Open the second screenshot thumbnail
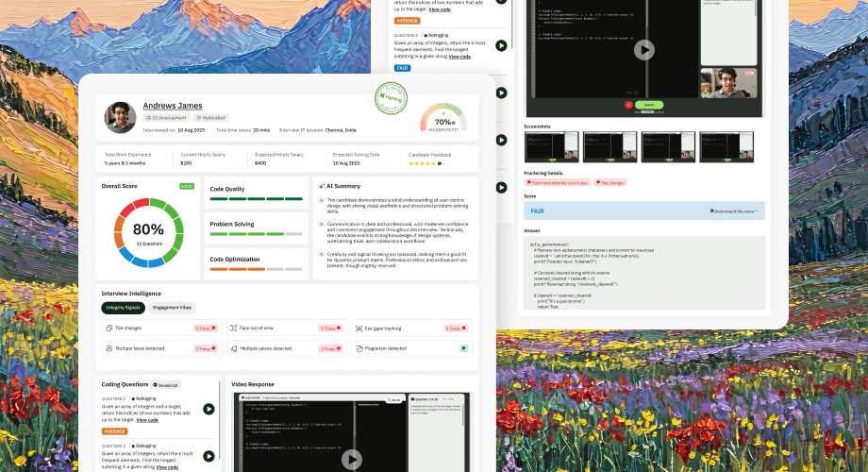The width and height of the screenshot is (868, 472). coord(609,147)
